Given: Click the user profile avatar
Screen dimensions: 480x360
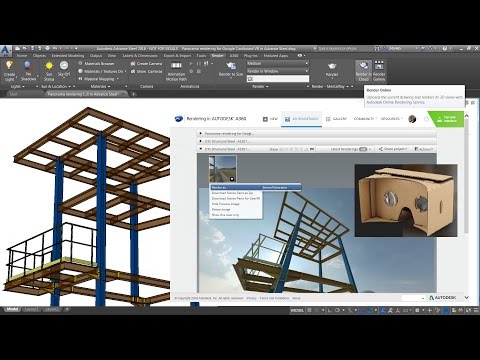Looking at the screenshot, I should [x=412, y=119].
